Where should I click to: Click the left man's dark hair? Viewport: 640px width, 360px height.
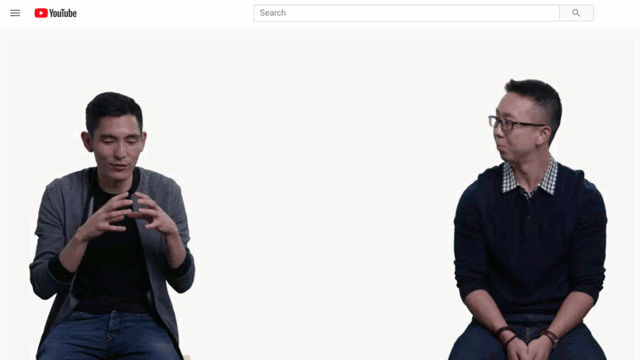(x=113, y=108)
